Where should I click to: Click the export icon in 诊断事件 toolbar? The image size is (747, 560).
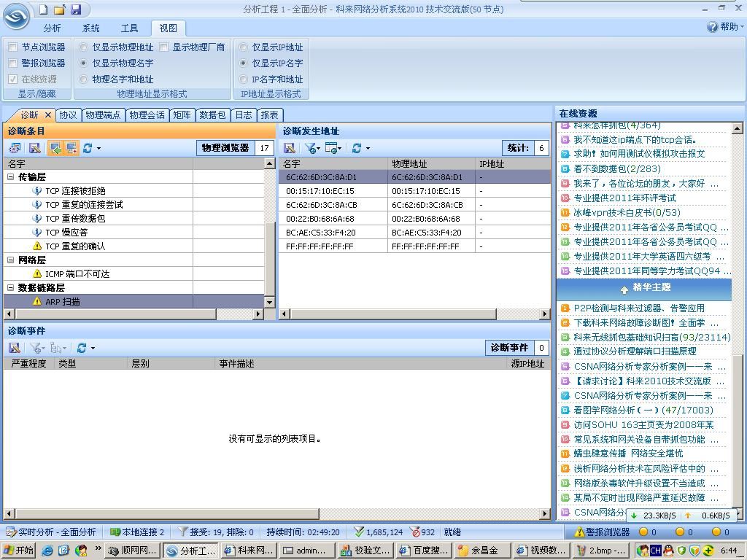coord(15,348)
